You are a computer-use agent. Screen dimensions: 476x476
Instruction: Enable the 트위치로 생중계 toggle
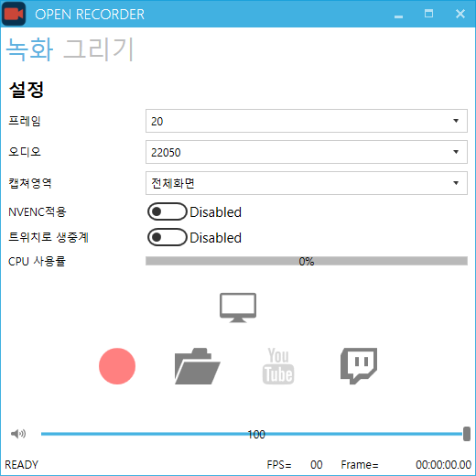[167, 237]
